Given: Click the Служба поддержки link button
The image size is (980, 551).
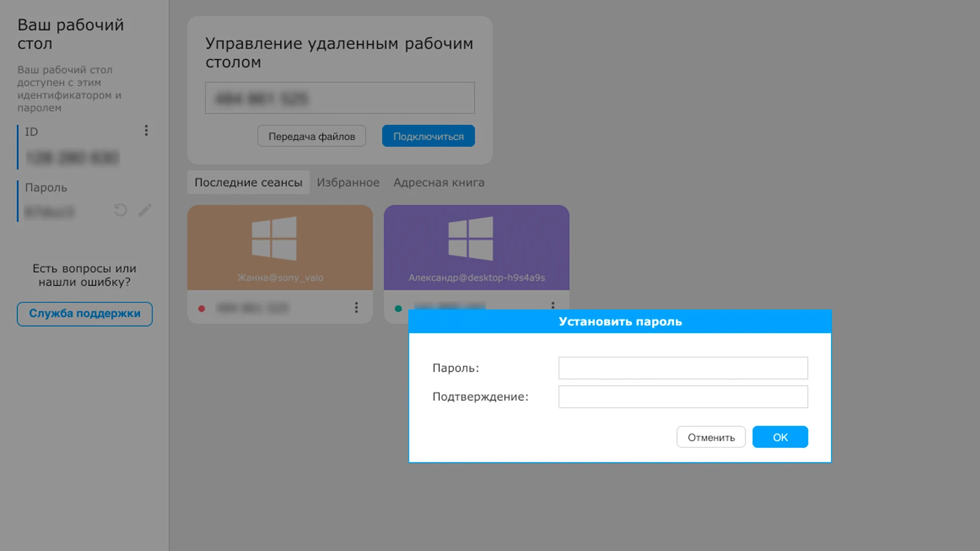Looking at the screenshot, I should (x=85, y=314).
